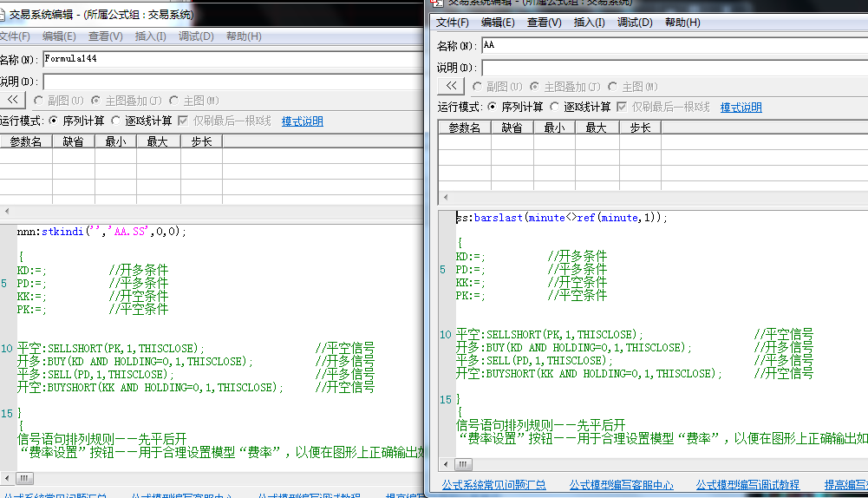Image resolution: width=868 pixels, height=498 pixels.
Task: Select 序列计算 mode in left window
Action: click(54, 121)
